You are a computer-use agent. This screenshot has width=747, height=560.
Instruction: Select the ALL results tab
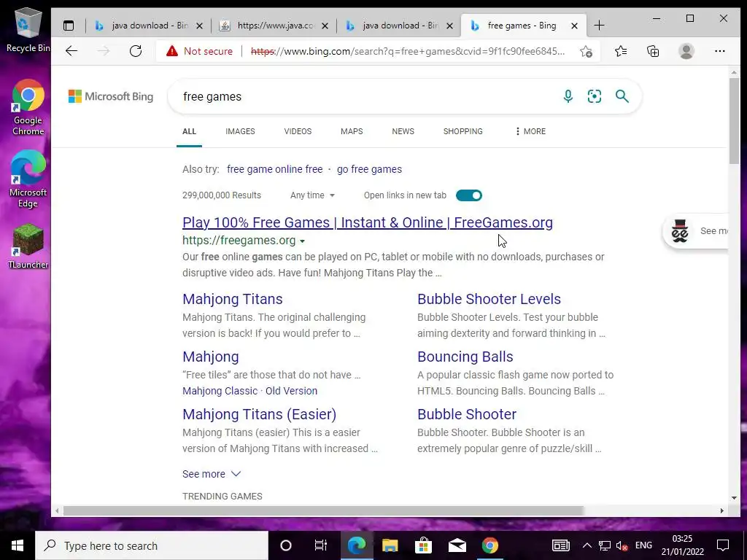189,131
